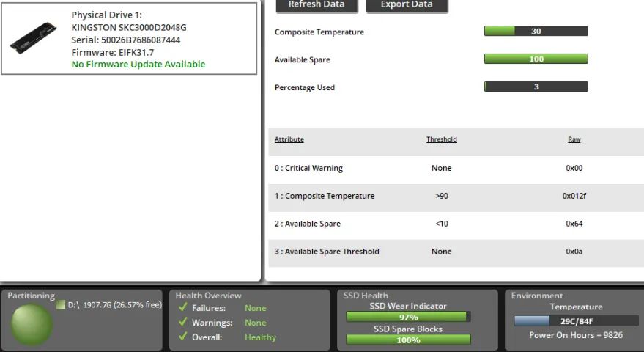The image size is (644, 352).
Task: Click the raw value 0x00
Action: (x=574, y=168)
